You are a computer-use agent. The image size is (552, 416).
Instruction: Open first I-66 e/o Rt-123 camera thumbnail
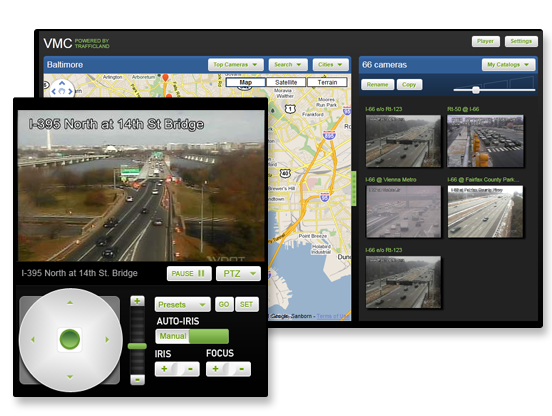(x=403, y=141)
